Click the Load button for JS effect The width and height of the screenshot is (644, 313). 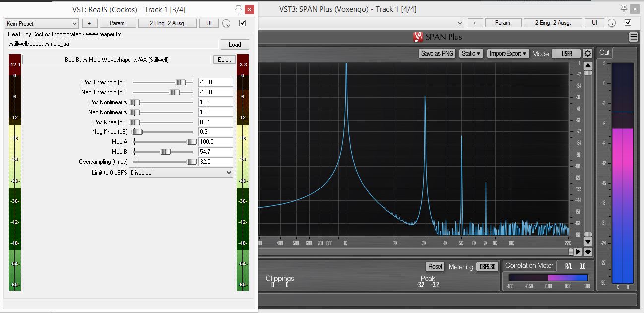235,44
